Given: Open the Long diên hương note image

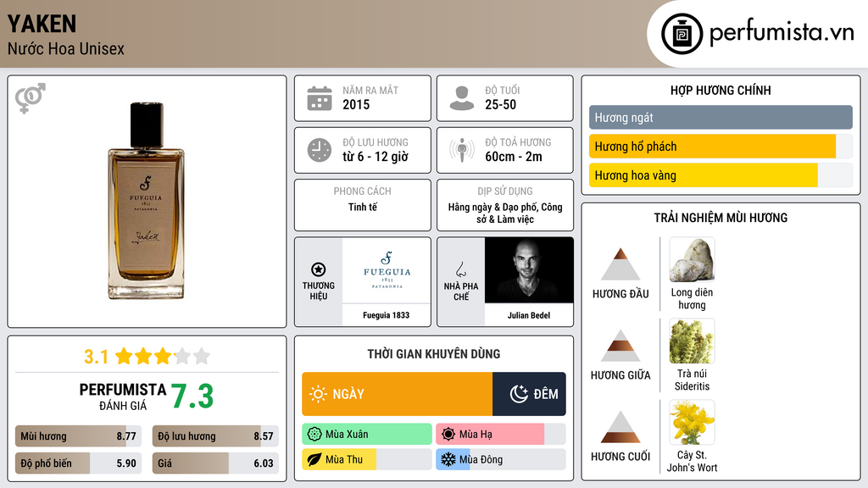Looking at the screenshot, I should click(692, 260).
